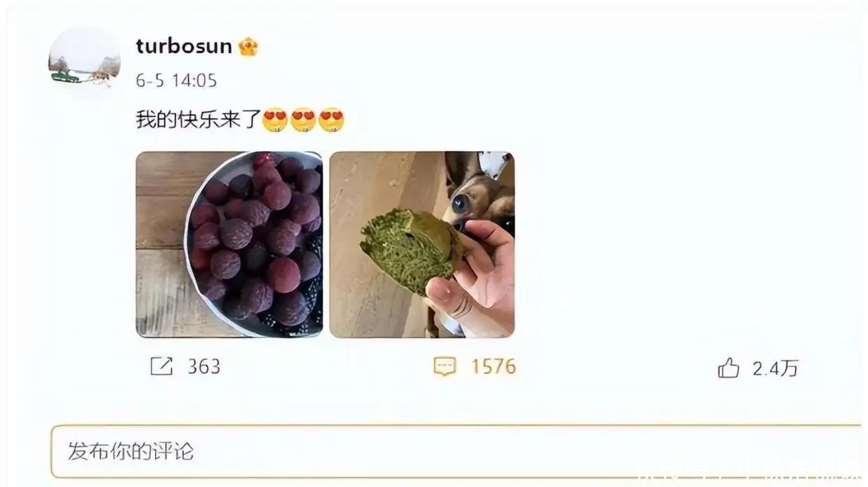Click the first heart-eyes emoji

[x=275, y=120]
